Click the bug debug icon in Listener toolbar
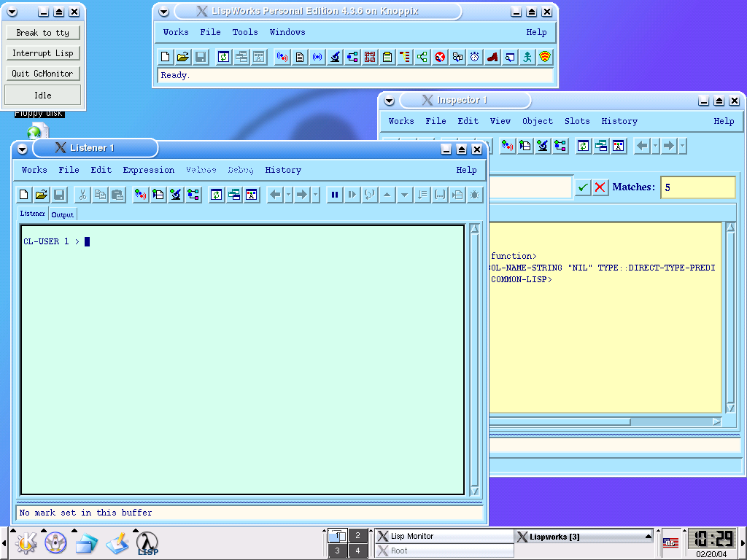This screenshot has width=747, height=560. click(x=475, y=195)
